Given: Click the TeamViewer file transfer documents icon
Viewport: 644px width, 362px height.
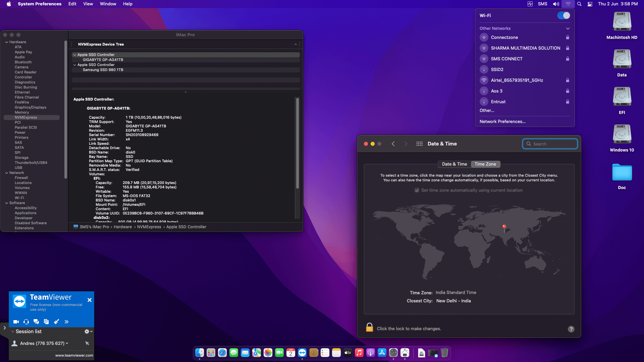Looking at the screenshot, I should 46,322.
